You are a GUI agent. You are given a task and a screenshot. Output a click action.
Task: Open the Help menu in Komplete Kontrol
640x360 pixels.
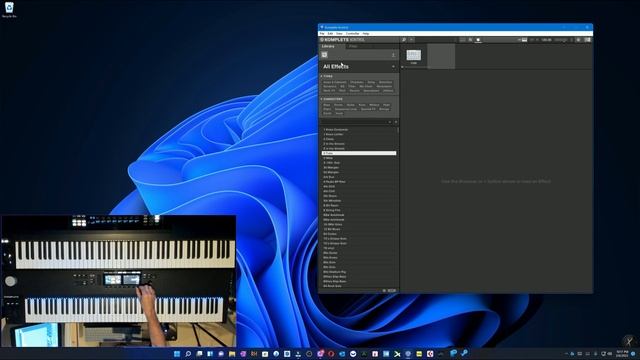366,33
